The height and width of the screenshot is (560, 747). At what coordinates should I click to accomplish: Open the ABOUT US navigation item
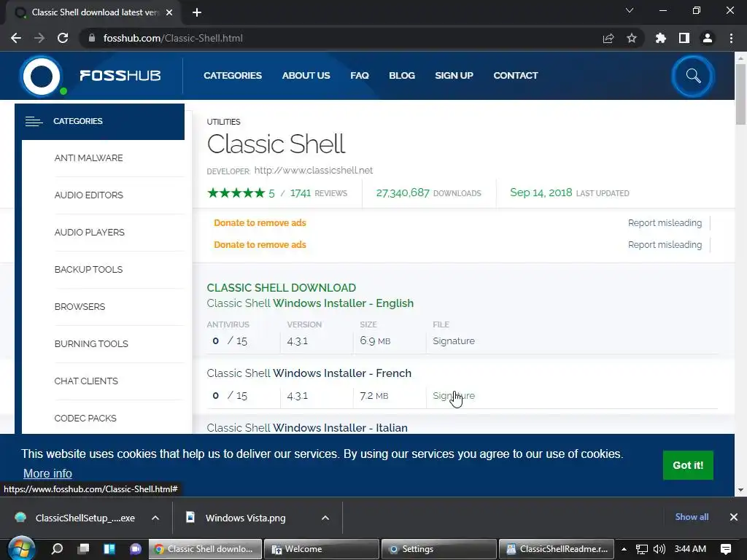click(306, 76)
